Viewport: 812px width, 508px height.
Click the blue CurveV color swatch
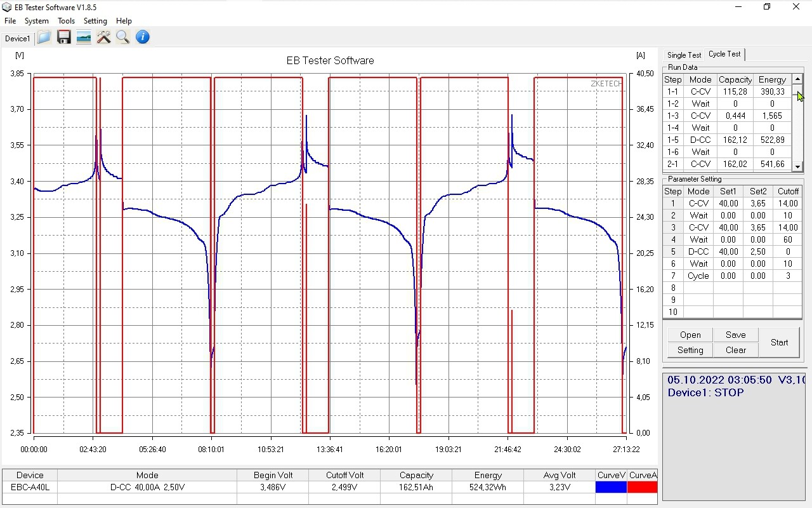pos(611,487)
